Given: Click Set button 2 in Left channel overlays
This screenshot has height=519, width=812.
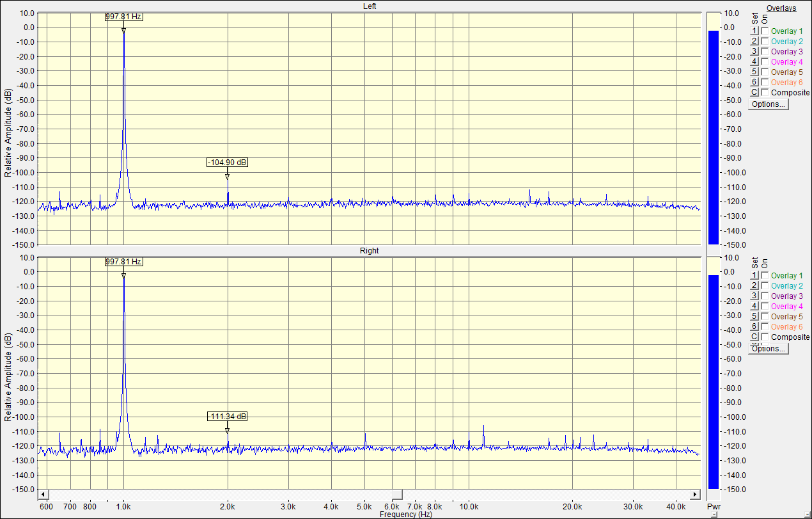Looking at the screenshot, I should (x=754, y=41).
